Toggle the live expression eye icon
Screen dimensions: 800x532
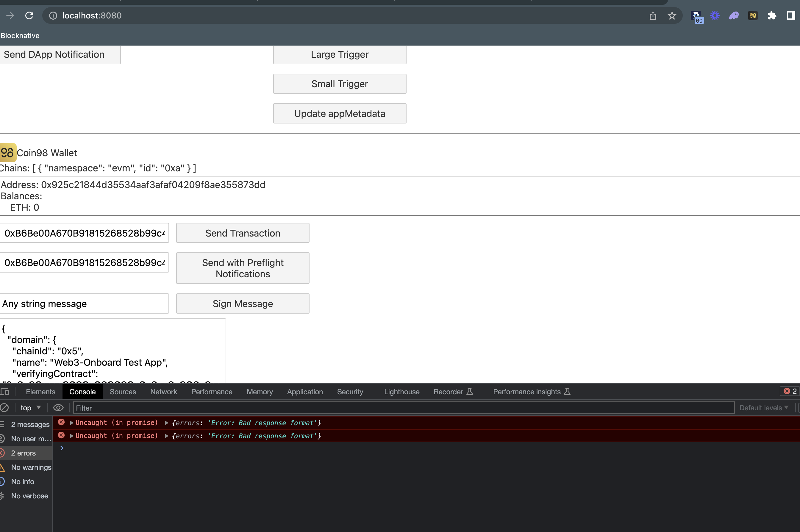58,408
